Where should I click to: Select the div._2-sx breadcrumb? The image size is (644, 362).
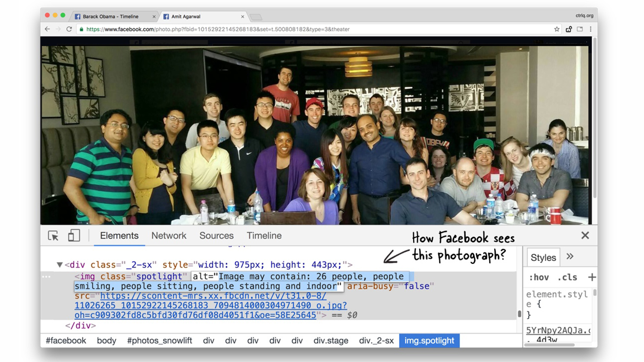click(x=376, y=341)
